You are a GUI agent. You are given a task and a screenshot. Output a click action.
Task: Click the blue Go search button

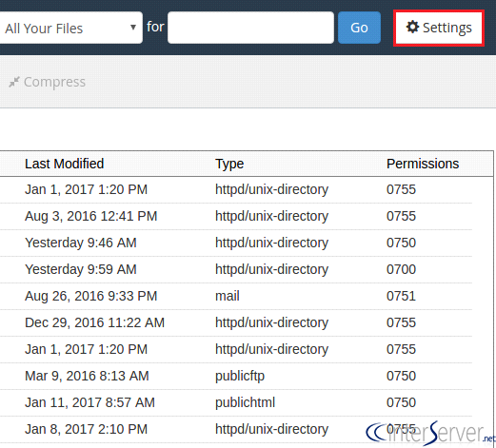359,28
